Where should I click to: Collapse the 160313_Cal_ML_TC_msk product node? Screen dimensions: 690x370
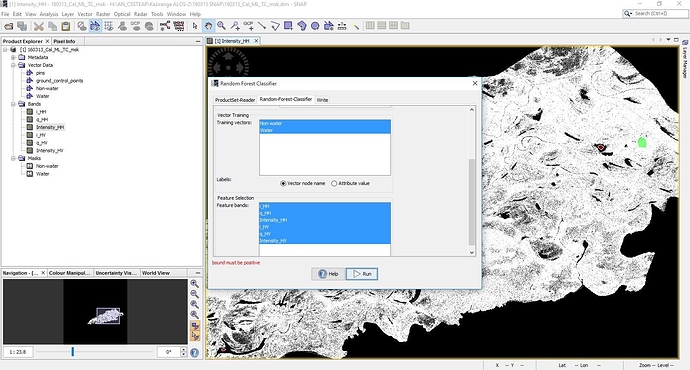click(5, 50)
